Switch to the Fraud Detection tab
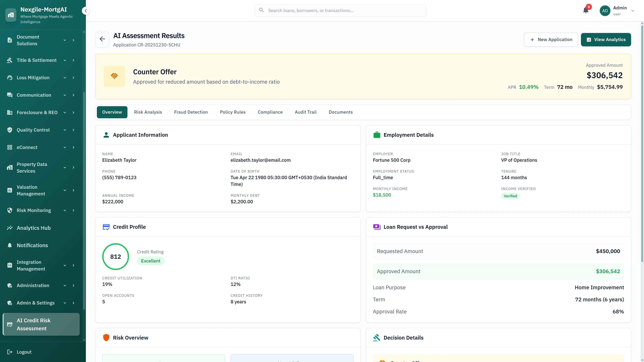 coord(191,112)
